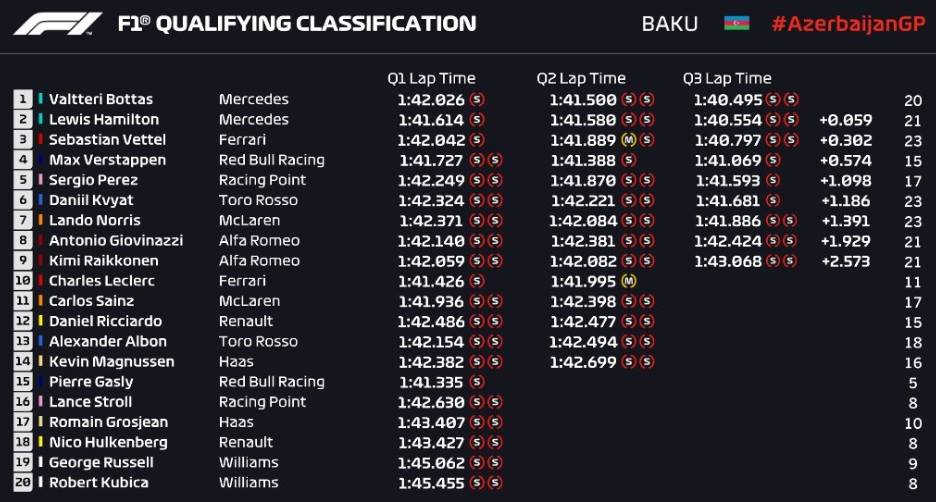Click Mercedes teal color bar beside Bottas
The height and width of the screenshot is (502, 936).
tap(41, 98)
